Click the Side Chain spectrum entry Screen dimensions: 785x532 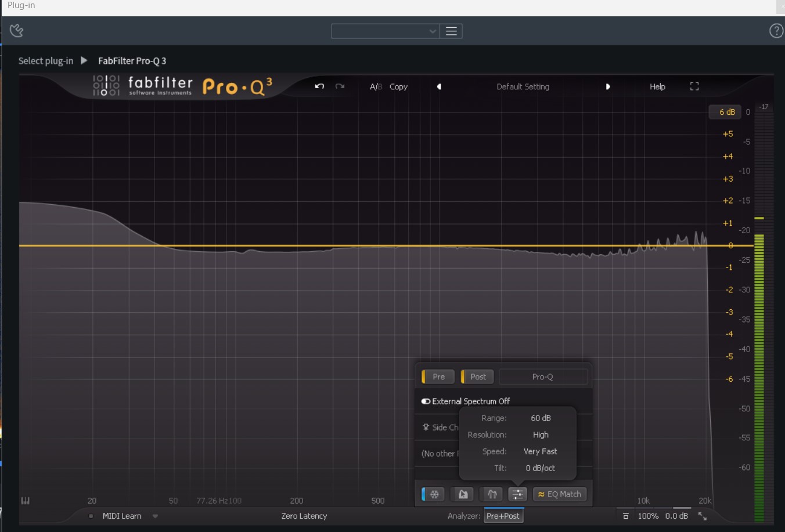pyautogui.click(x=440, y=428)
